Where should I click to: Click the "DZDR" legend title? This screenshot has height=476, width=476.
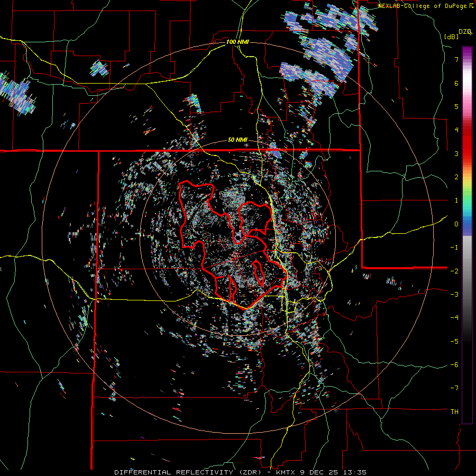coord(465,32)
